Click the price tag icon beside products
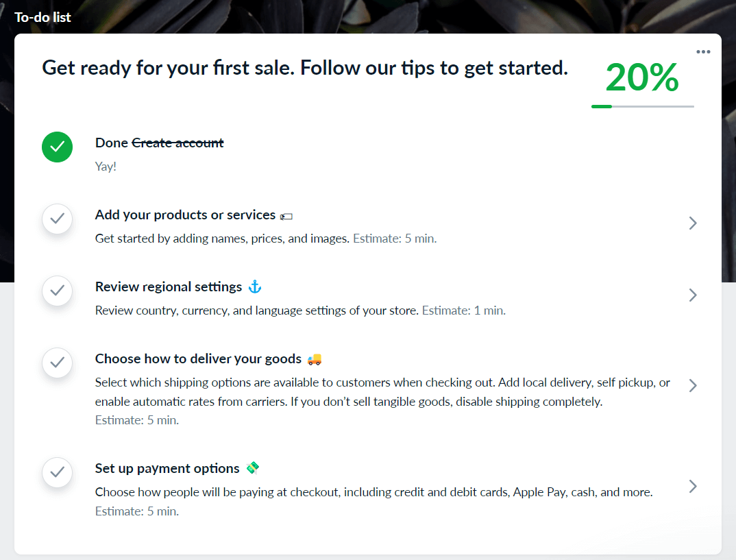The image size is (736, 560). (286, 216)
